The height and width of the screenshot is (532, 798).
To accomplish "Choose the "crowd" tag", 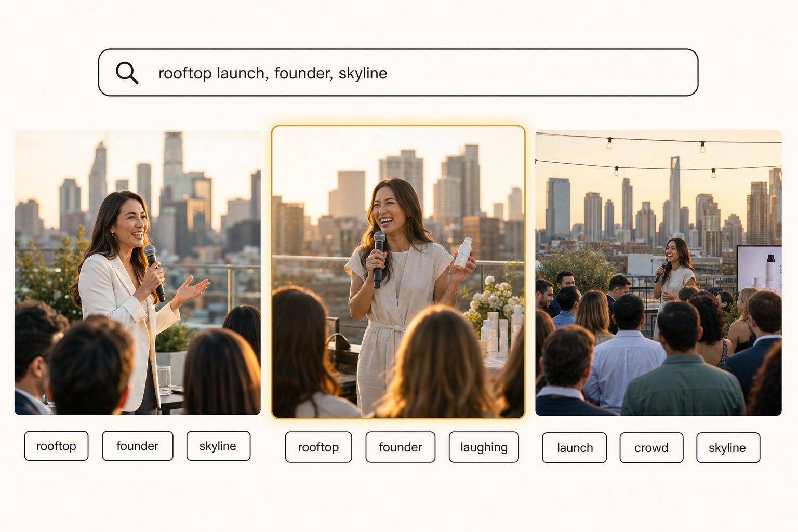I will pyautogui.click(x=651, y=447).
